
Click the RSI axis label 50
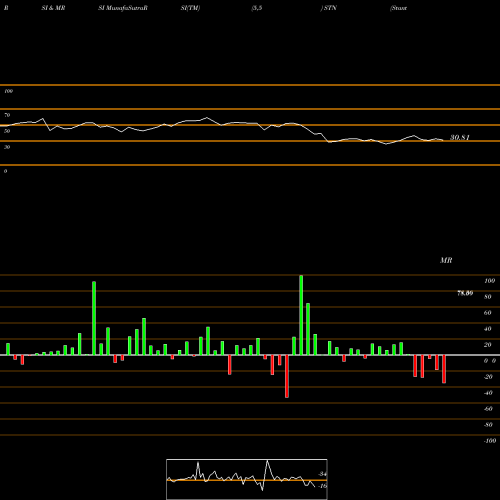[7, 131]
